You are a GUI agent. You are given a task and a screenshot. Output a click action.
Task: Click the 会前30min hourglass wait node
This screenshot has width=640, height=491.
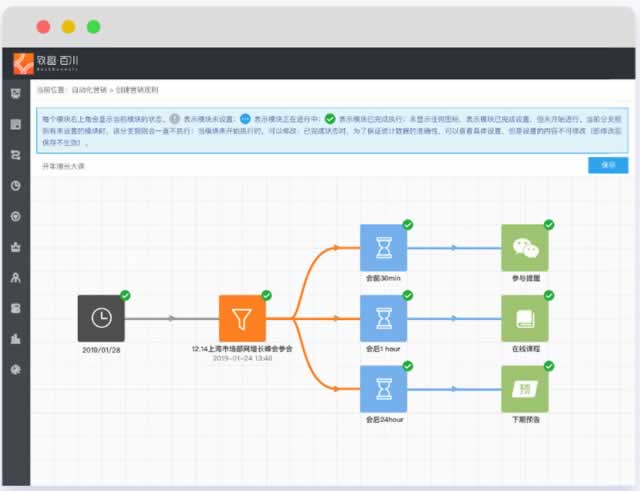(384, 247)
